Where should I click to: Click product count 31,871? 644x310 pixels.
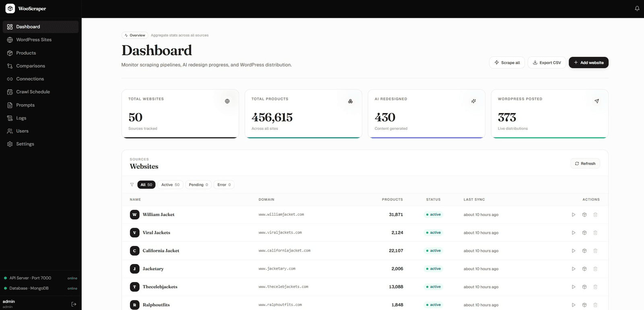click(396, 214)
